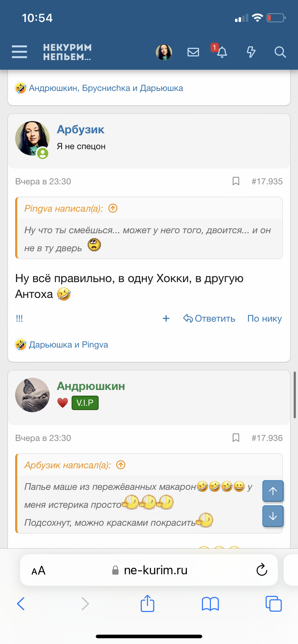The image size is (298, 644).
Task: Jump to quoted post via arrow in Pingva quote
Action: [x=112, y=208]
